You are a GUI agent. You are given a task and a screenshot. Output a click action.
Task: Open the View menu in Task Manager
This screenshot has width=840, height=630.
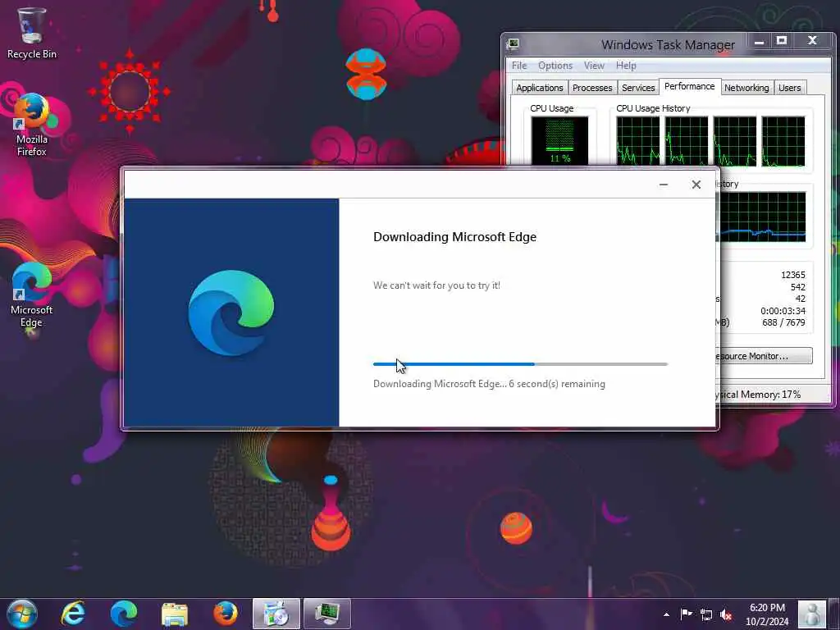[594, 66]
